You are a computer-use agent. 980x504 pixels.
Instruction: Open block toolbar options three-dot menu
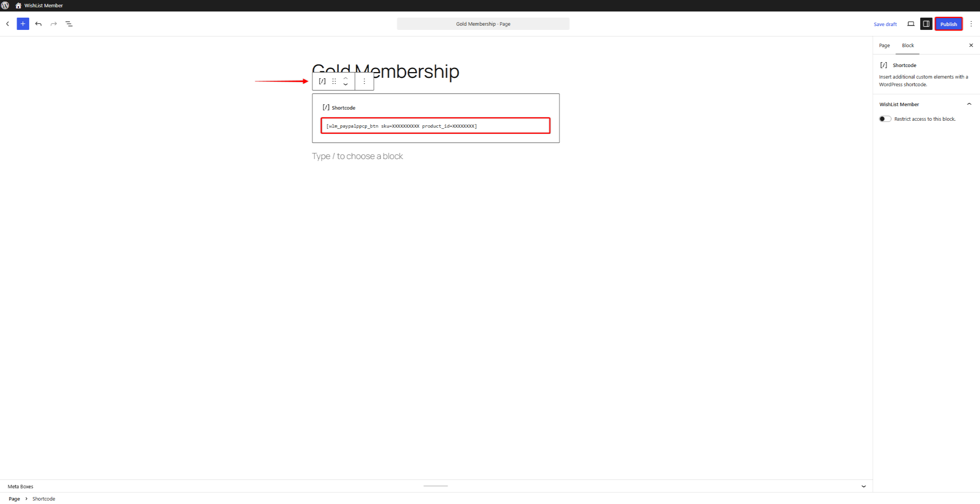[x=364, y=81]
